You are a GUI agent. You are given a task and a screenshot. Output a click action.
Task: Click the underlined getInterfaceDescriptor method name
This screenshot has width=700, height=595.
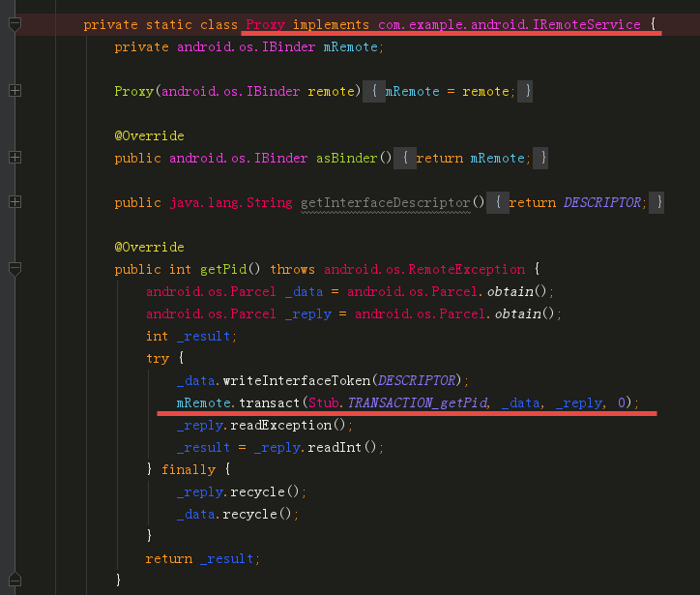coord(386,203)
